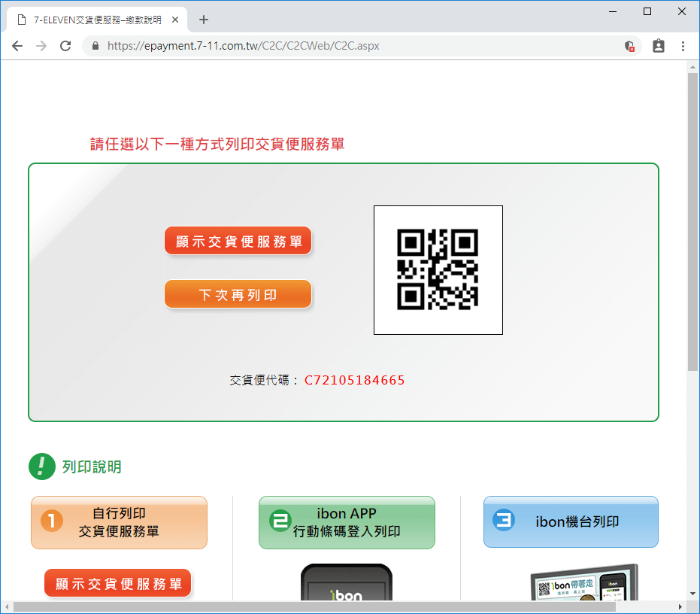This screenshot has height=614, width=700.
Task: Select the 自行列印交貨便服務單 option box
Action: pyautogui.click(x=119, y=522)
